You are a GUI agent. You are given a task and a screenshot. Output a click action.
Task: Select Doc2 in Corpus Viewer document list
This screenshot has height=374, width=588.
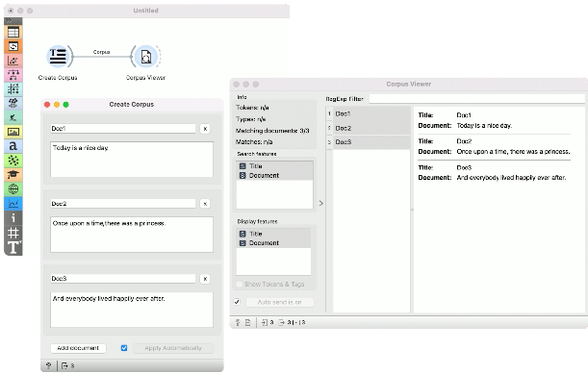pos(371,128)
